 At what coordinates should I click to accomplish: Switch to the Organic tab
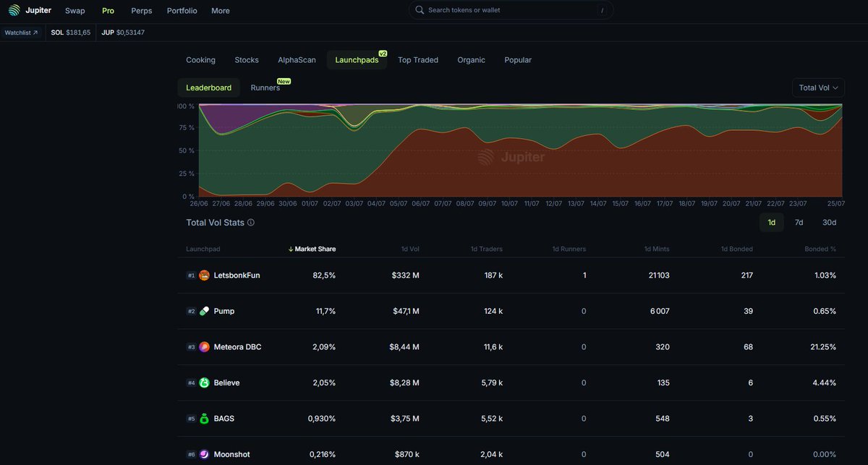coord(472,60)
